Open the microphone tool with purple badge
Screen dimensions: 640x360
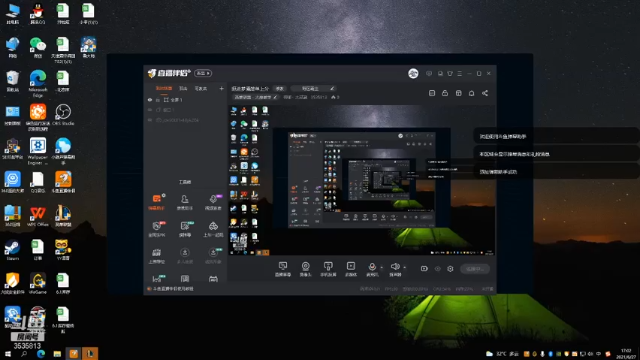point(213,202)
